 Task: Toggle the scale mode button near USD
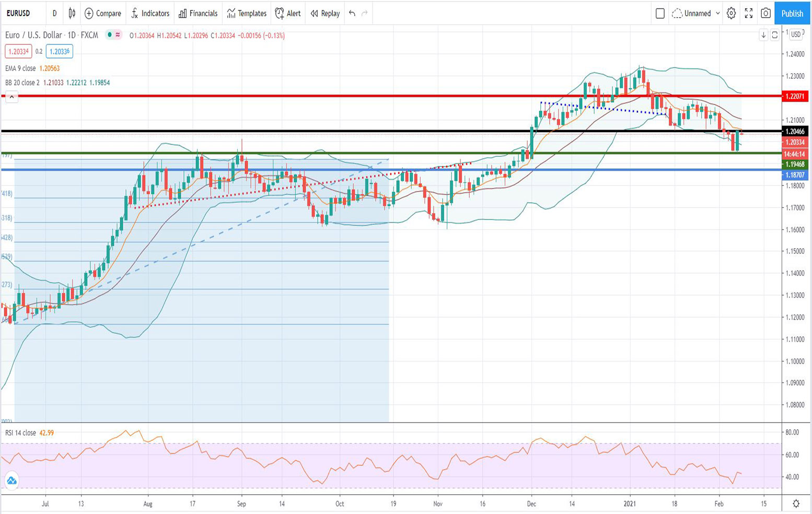click(x=774, y=35)
